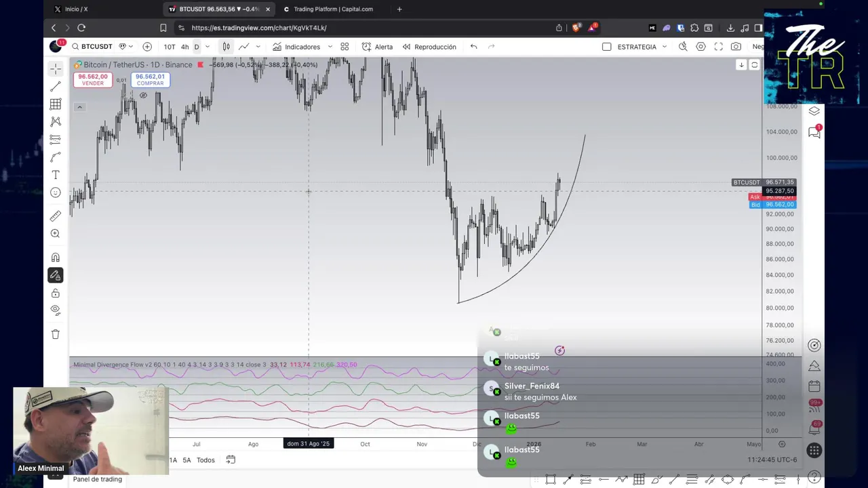Toggle stay-in-drawing-mode pencil lock
868x488 pixels.
tap(56, 275)
